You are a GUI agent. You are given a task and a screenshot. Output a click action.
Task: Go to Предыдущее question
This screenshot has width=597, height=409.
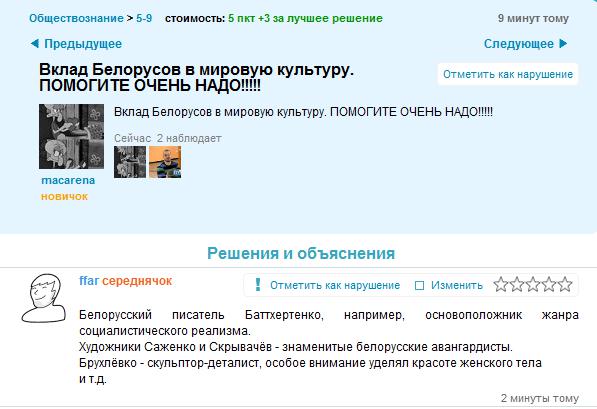(x=83, y=44)
